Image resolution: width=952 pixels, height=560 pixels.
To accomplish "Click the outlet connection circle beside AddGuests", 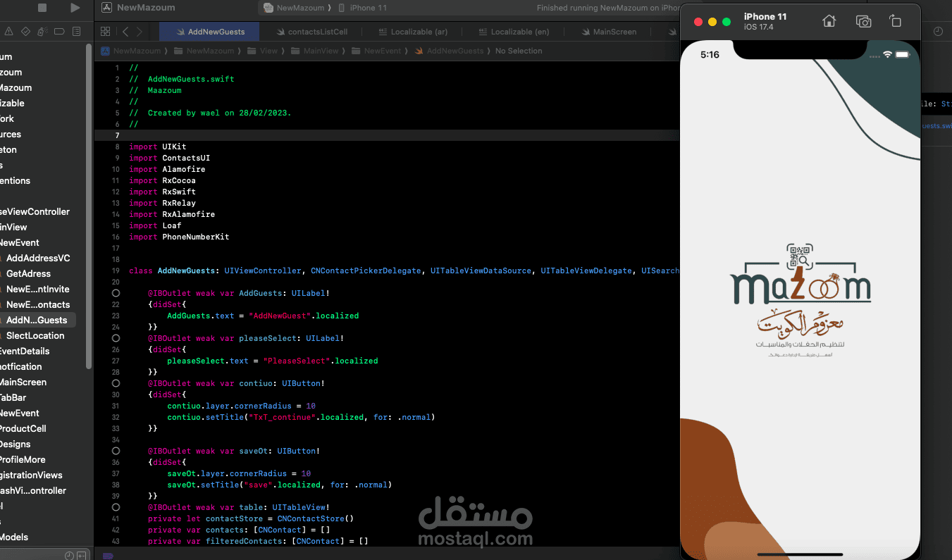I will click(116, 293).
